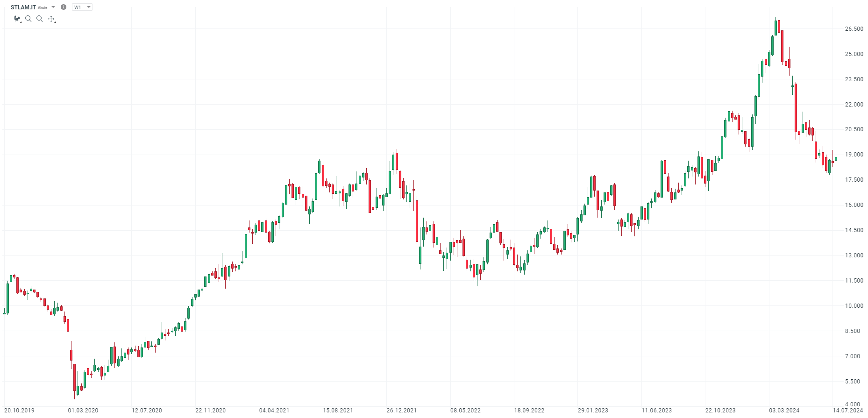Open the instrument info icon

click(64, 7)
